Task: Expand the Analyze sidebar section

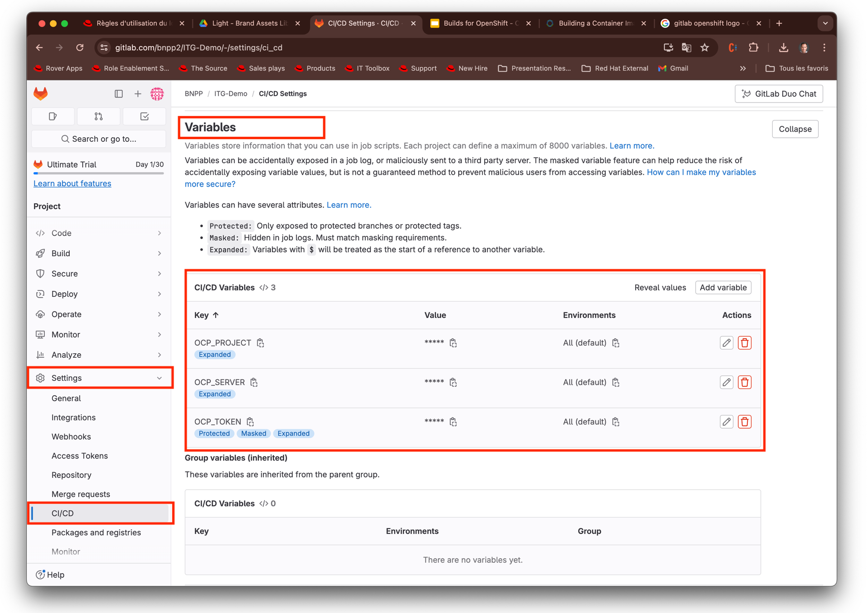Action: pos(99,355)
